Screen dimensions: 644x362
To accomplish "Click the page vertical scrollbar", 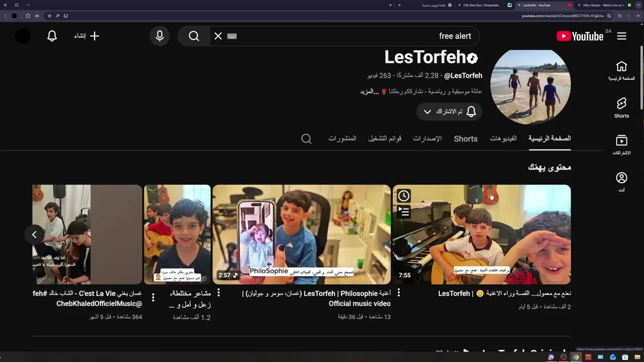I will click(x=641, y=78).
